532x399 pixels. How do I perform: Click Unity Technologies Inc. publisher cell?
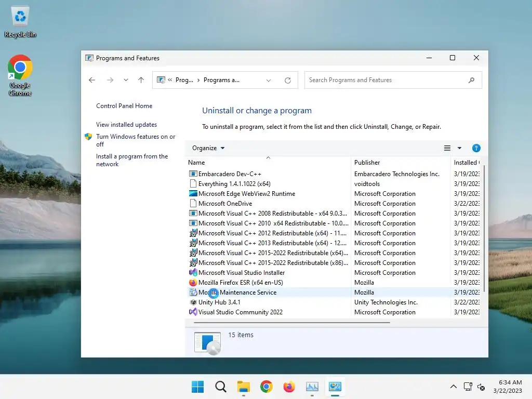pos(386,302)
